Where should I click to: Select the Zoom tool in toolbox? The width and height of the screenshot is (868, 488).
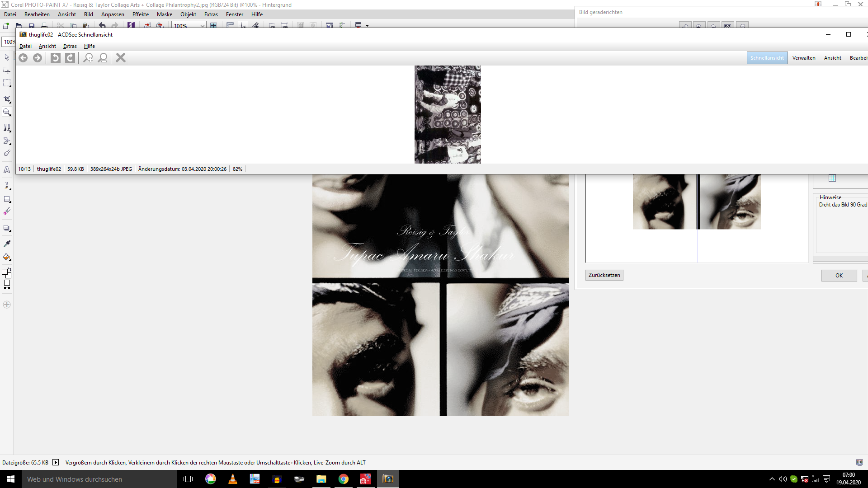click(x=7, y=112)
